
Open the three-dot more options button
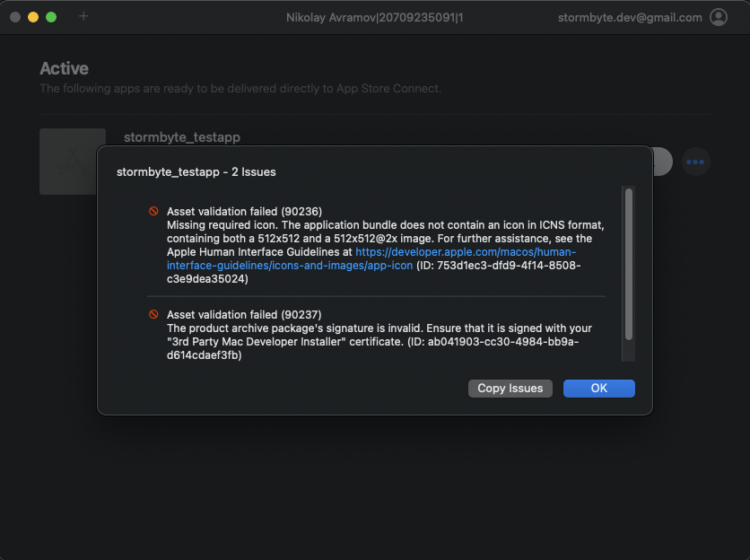coord(695,162)
